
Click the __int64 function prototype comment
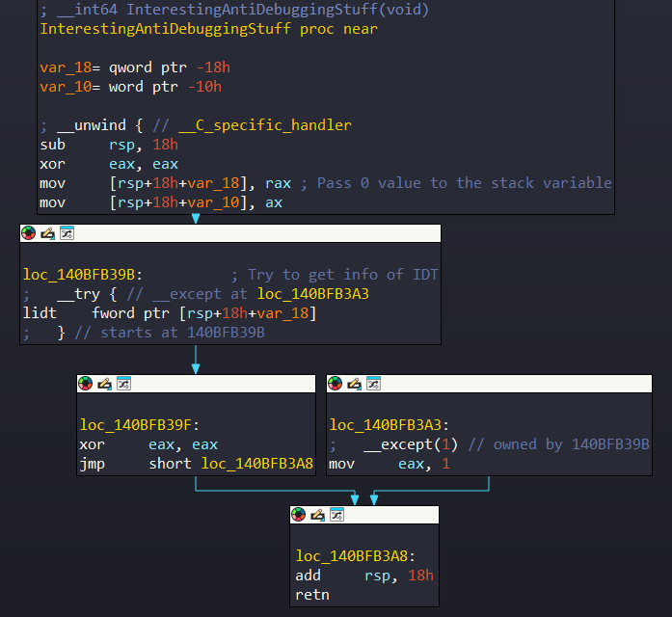click(x=234, y=9)
